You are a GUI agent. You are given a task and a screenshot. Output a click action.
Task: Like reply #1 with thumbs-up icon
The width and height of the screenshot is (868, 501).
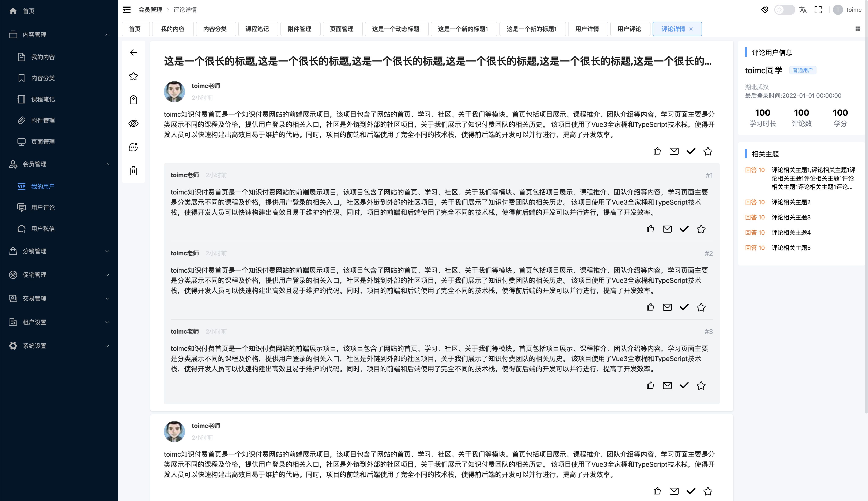point(650,229)
